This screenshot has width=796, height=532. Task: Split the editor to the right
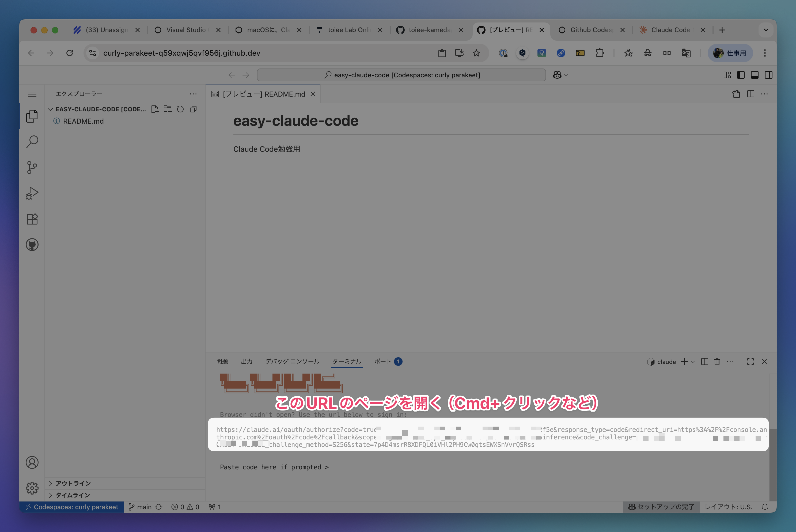coord(750,94)
